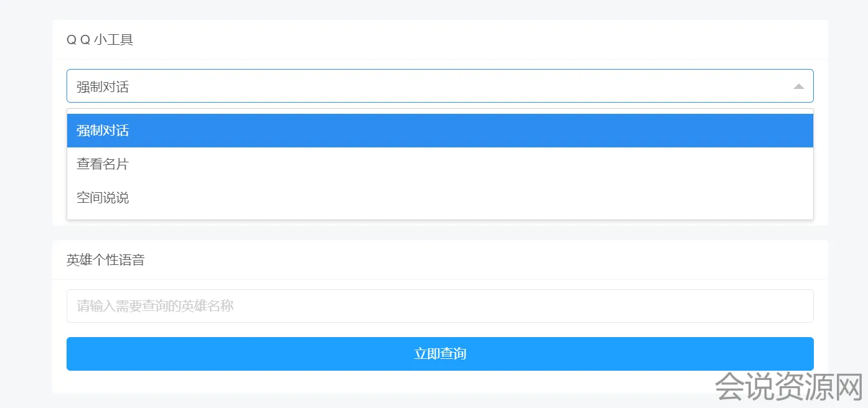
Task: Click the 请输入需要查询的英雄名称 placeholder text
Action: (155, 306)
